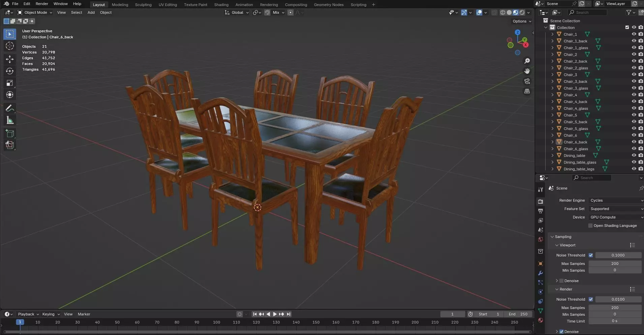Hide Chair_3_back with its eye icon
Screen dimensions: 644x335
coord(634,81)
